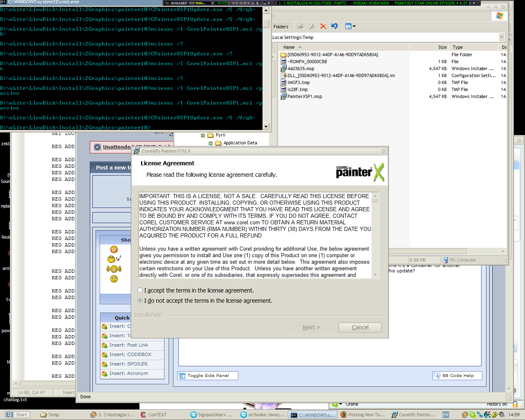Click Insert: SPOILER in Quick panel
This screenshot has height=420, width=525.
128,364
